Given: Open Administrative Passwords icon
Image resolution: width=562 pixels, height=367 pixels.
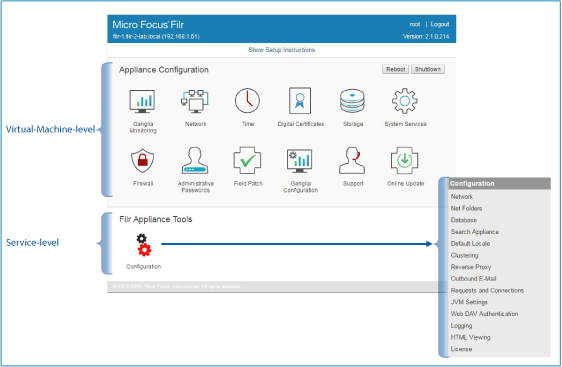Looking at the screenshot, I should (195, 160).
